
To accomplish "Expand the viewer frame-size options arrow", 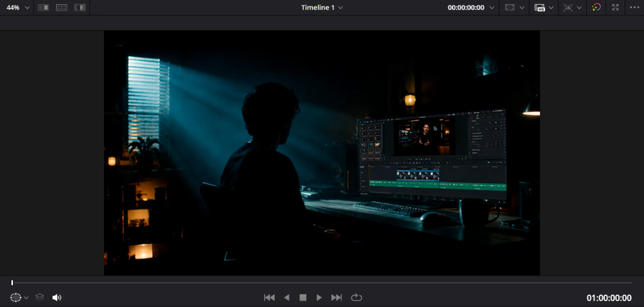I will 522,8.
